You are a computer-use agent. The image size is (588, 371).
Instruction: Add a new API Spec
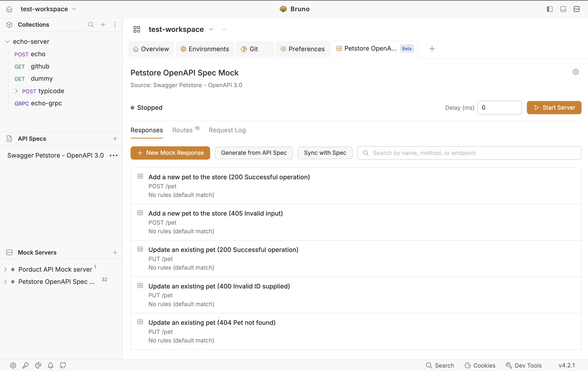(115, 139)
